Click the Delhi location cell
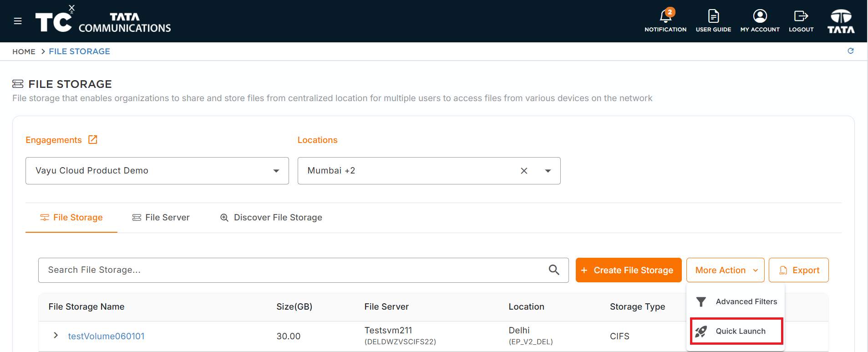 pos(531,336)
